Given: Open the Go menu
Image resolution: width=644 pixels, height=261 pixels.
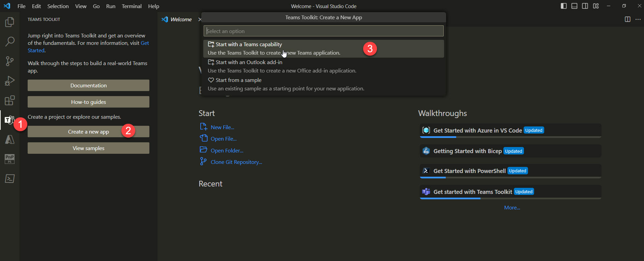Looking at the screenshot, I should (x=96, y=6).
